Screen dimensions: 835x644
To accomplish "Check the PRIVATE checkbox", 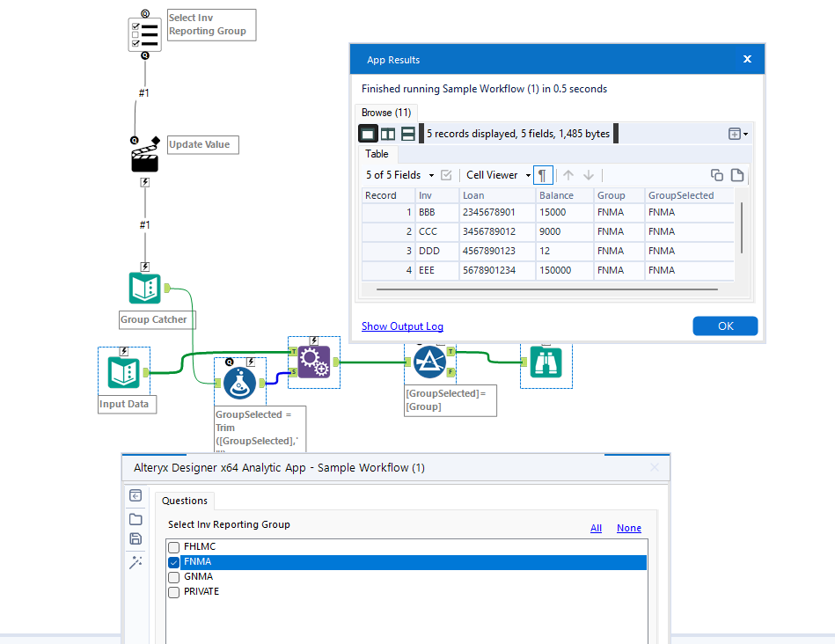I will (173, 592).
